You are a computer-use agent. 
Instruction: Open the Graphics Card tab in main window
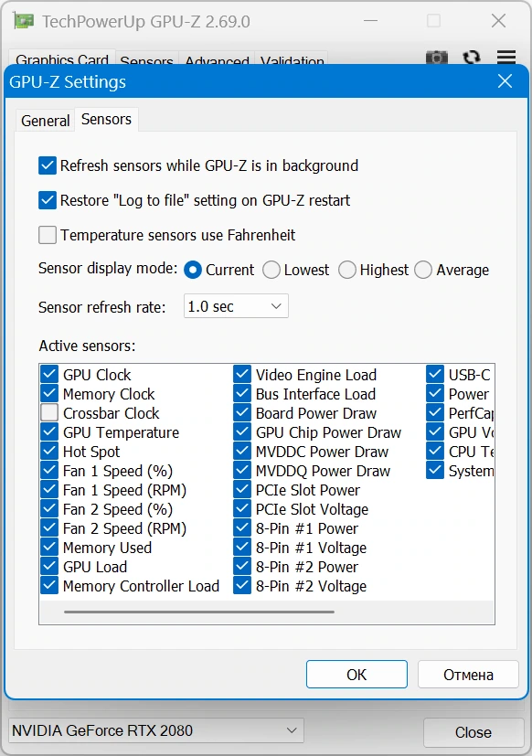[x=62, y=59]
